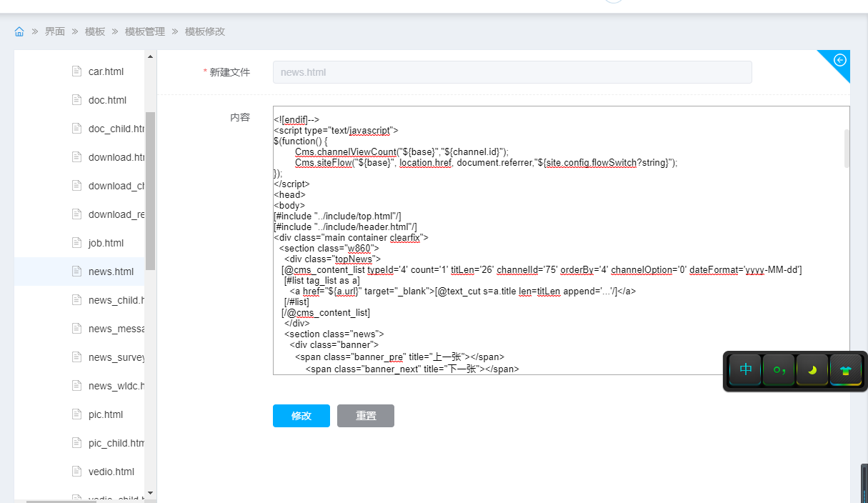Image resolution: width=868 pixels, height=503 pixels.
Task: Open job.html template file
Action: coord(106,243)
